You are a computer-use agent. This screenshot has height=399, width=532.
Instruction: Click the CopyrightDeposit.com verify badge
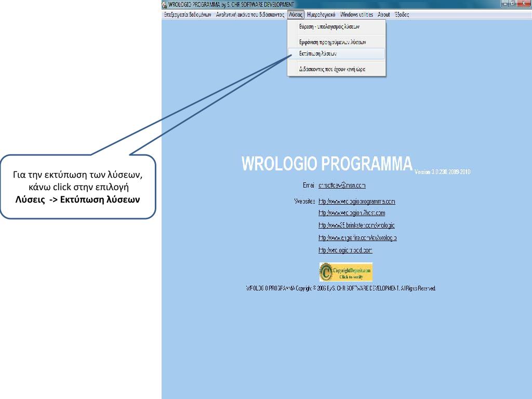click(345, 272)
